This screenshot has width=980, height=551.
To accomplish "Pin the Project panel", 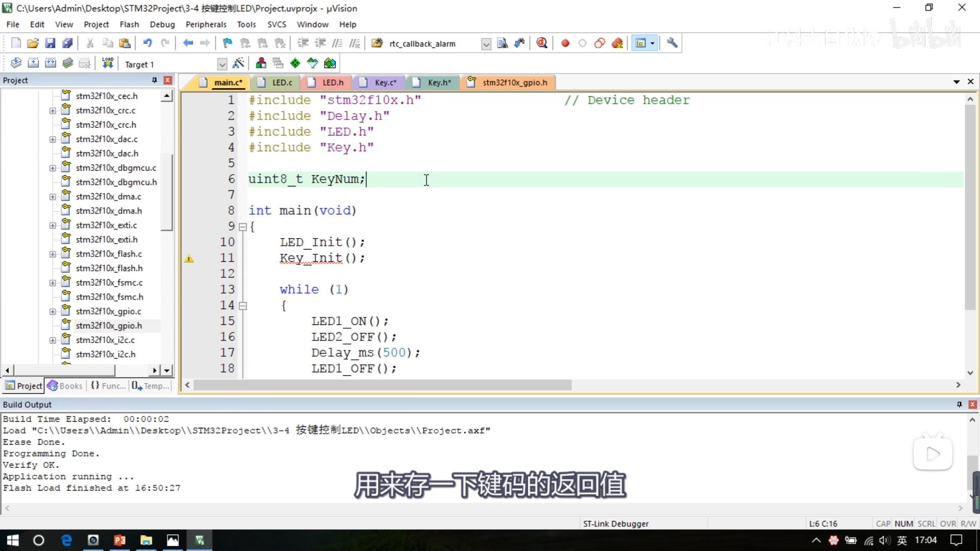I will [155, 80].
